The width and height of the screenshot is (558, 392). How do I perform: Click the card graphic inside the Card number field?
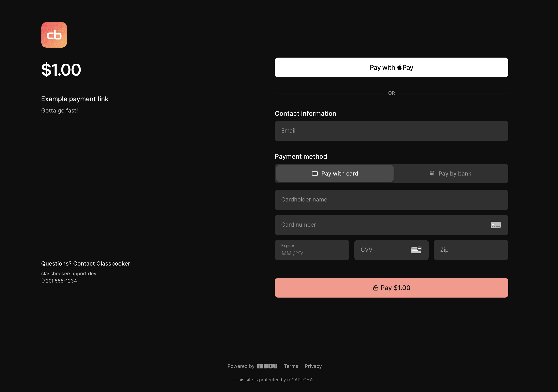[496, 225]
